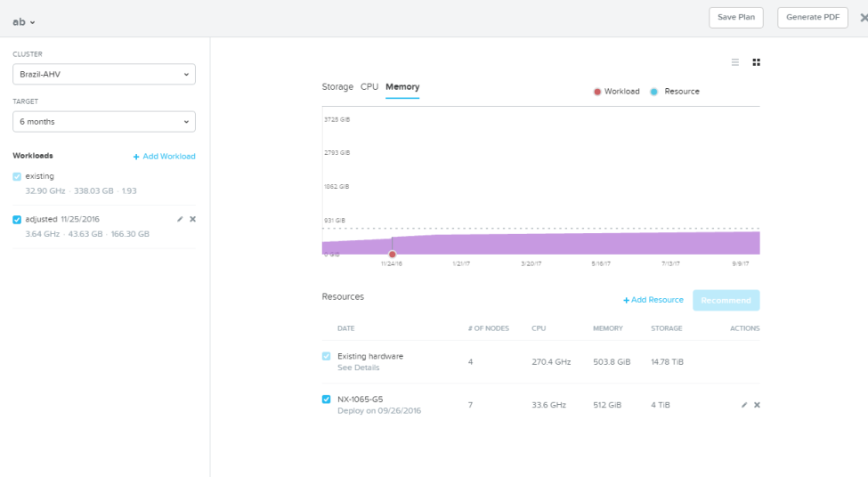The height and width of the screenshot is (477, 868).
Task: Switch to the CPU tab
Action: 369,87
